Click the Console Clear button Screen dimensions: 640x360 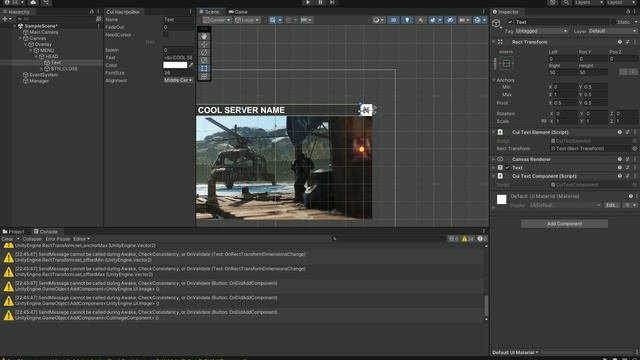pos(7,239)
